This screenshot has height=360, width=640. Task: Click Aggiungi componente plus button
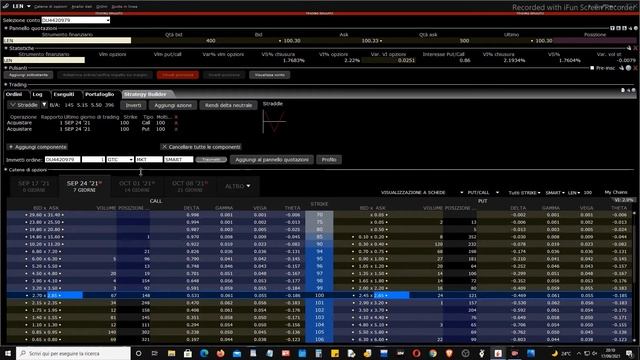(38, 147)
